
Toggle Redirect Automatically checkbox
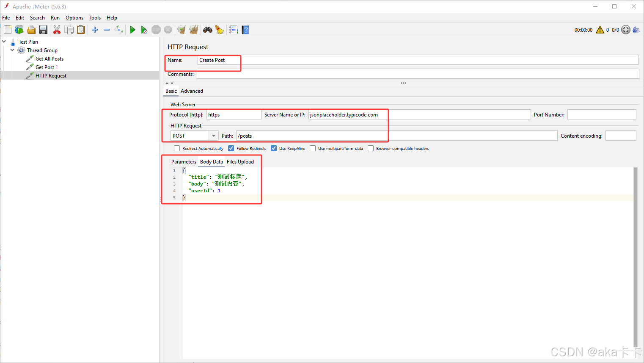(177, 148)
